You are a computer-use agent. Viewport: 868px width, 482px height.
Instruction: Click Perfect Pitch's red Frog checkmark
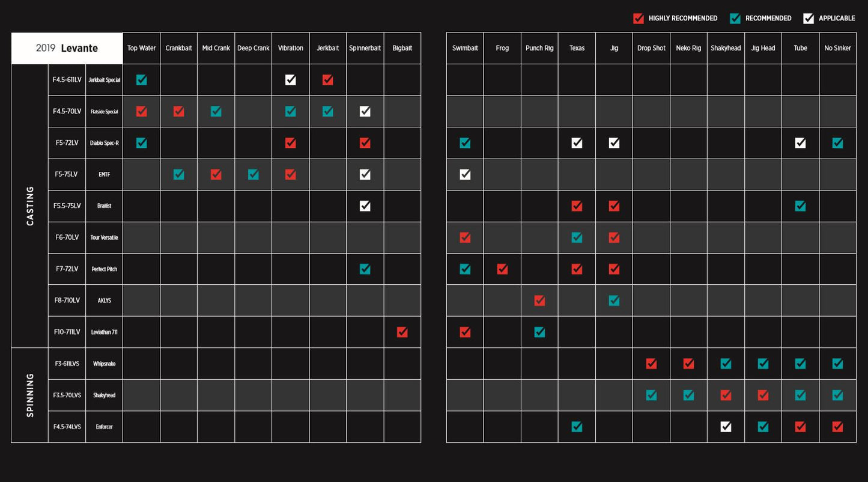[502, 269]
